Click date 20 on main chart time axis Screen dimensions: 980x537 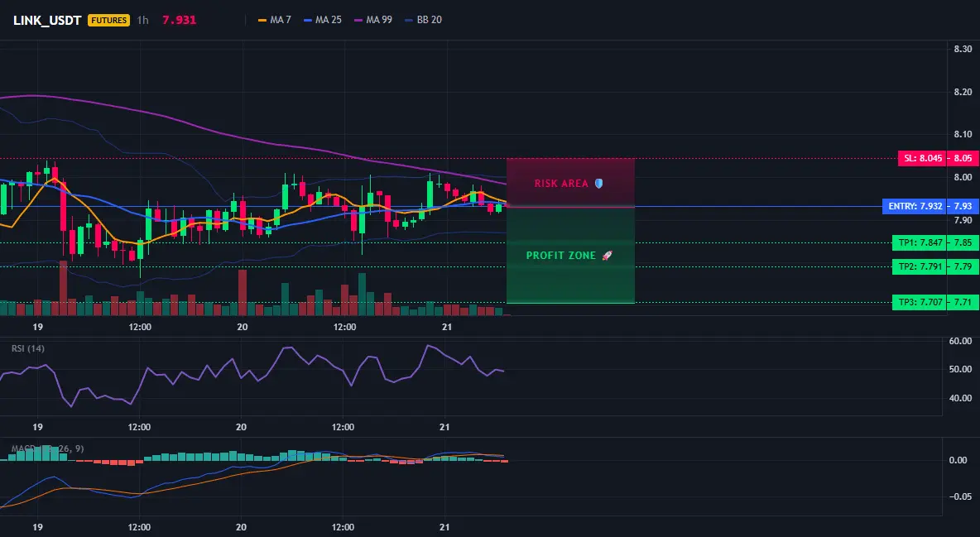242,327
